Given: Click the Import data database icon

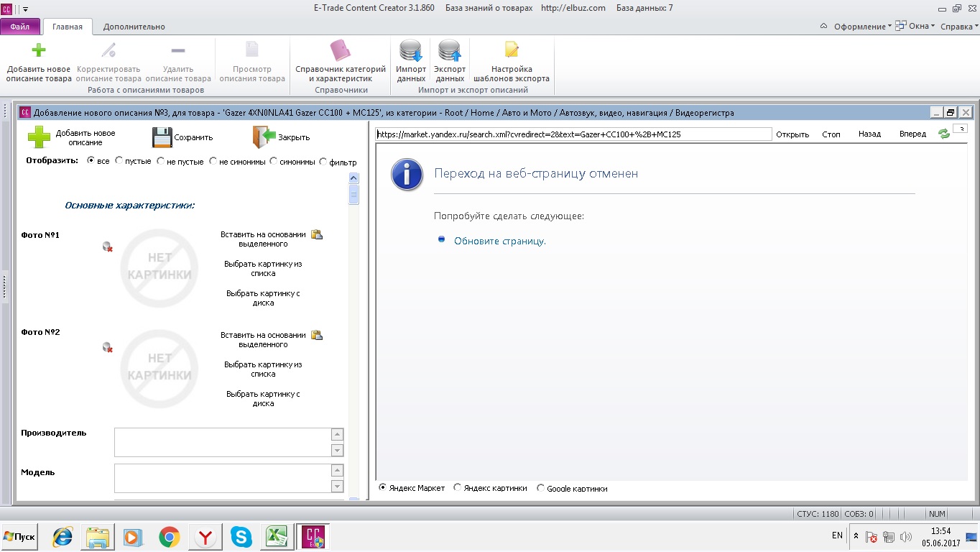Looking at the screenshot, I should tap(411, 52).
